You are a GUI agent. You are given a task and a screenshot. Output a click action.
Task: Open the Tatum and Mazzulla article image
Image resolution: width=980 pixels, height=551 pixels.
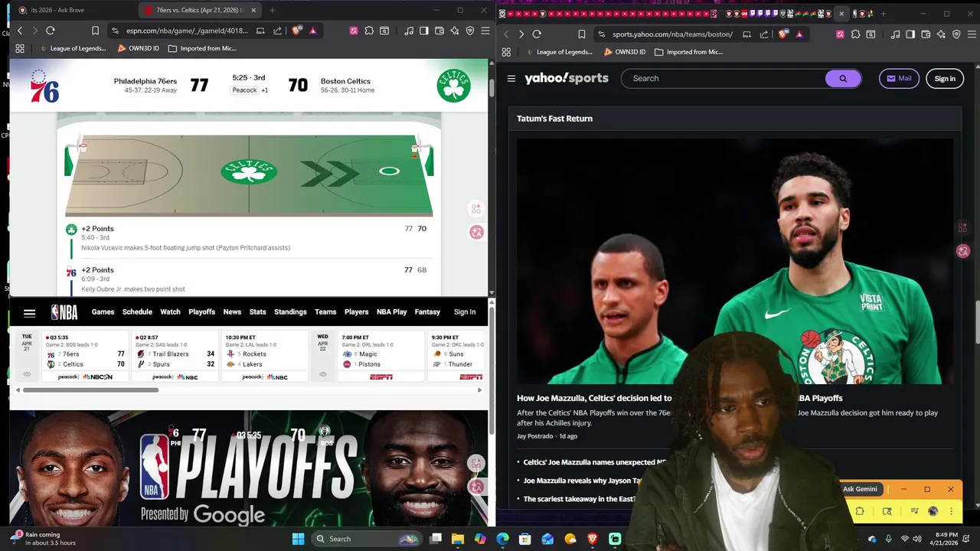[x=735, y=261]
